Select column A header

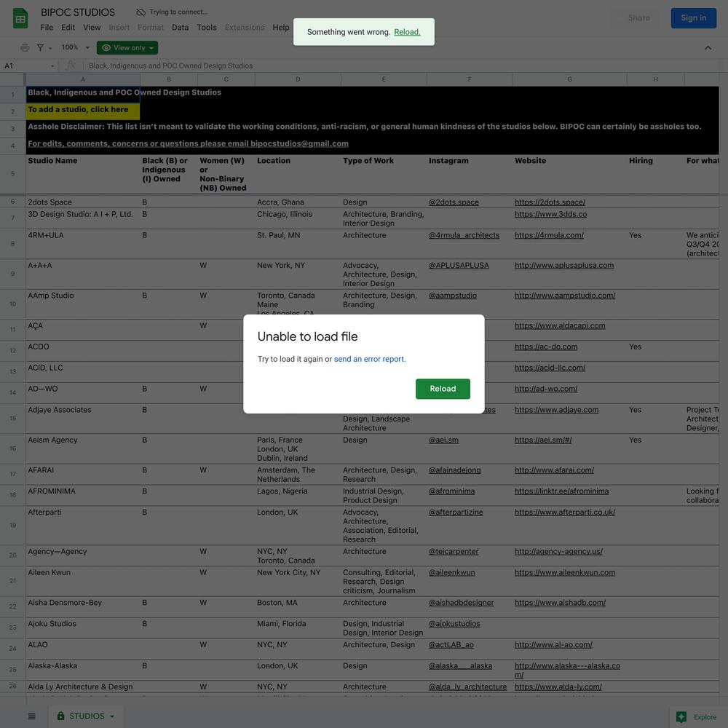point(83,79)
